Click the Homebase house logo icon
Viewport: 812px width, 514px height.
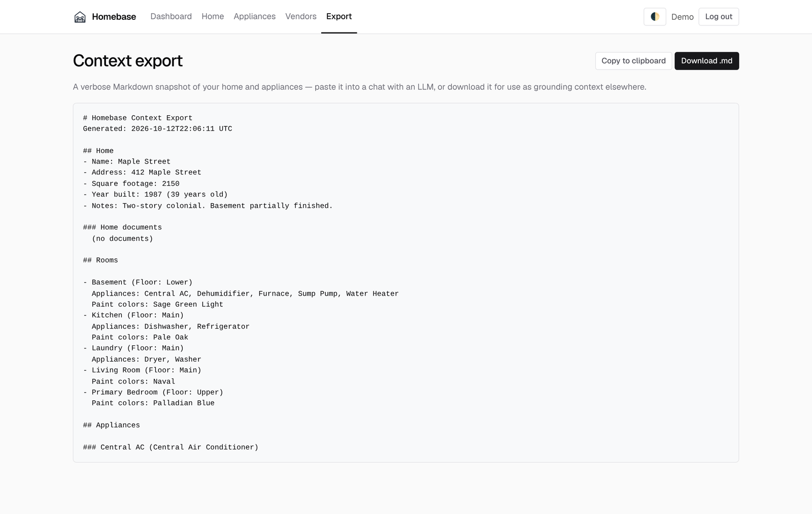pyautogui.click(x=80, y=17)
